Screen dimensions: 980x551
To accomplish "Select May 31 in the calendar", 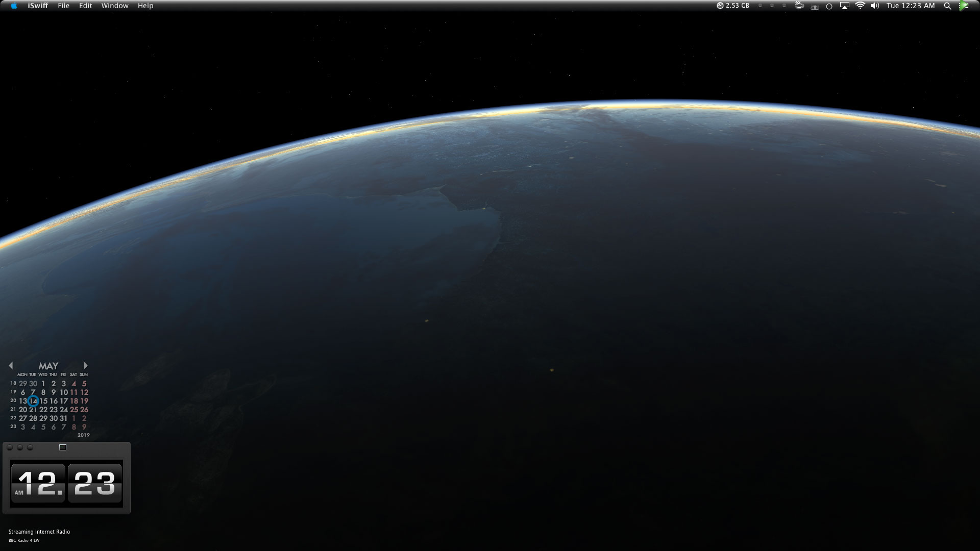I will tap(64, 418).
